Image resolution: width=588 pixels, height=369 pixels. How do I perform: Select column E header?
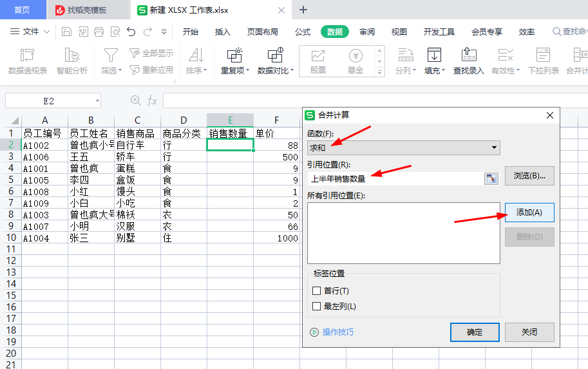(231, 120)
